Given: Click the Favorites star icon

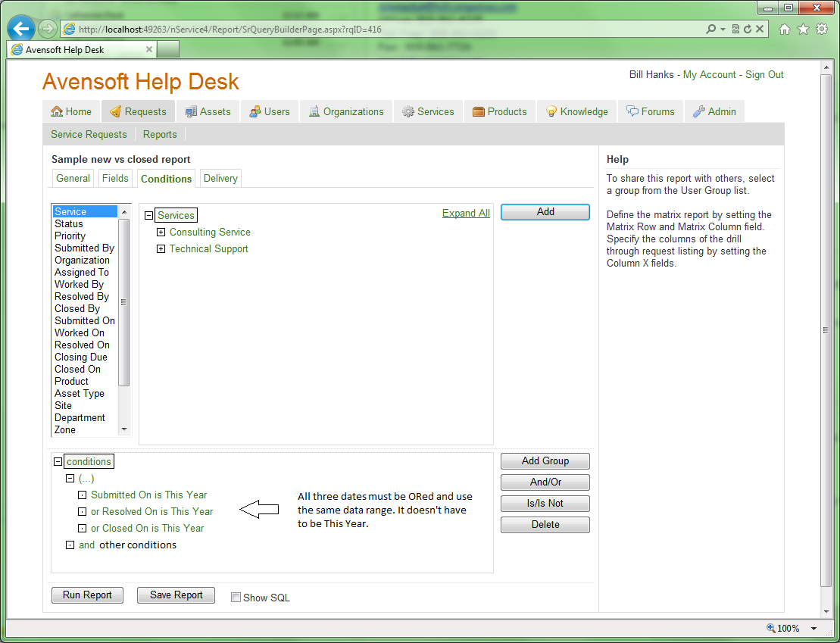Looking at the screenshot, I should [803, 30].
